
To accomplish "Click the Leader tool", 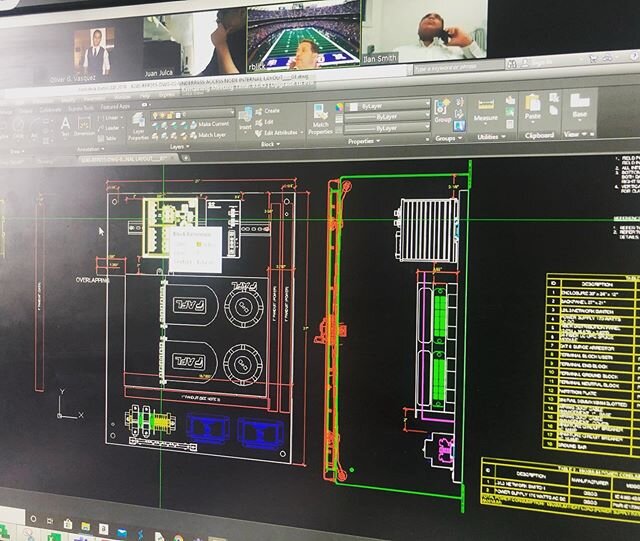I will click(x=109, y=128).
